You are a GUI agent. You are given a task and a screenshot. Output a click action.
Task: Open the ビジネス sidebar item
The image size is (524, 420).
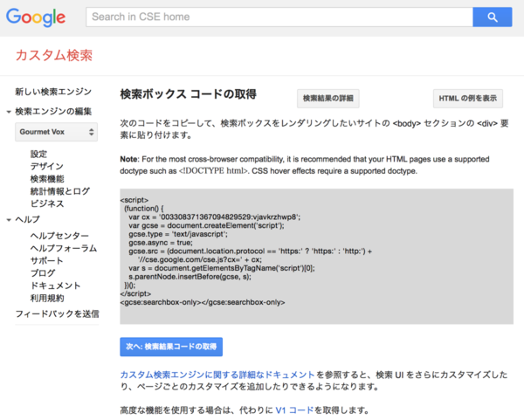click(47, 203)
